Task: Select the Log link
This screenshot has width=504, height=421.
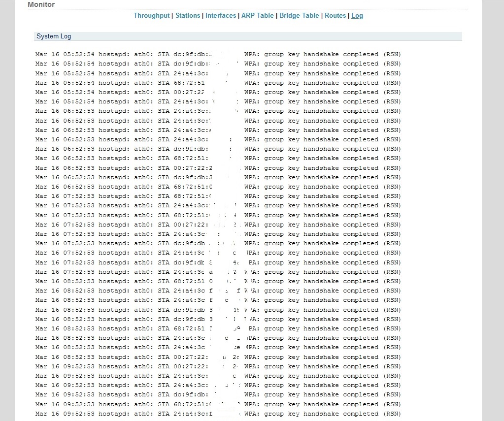Action: point(357,15)
